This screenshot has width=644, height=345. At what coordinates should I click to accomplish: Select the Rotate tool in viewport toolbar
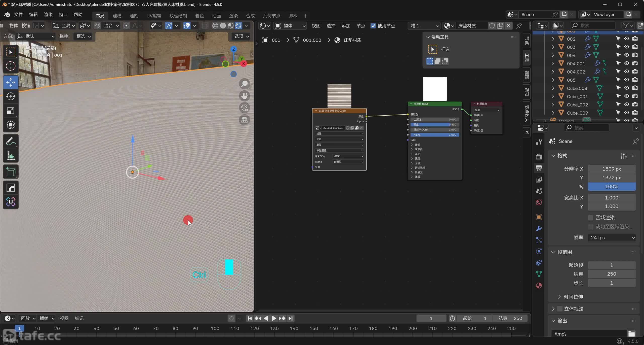11,96
